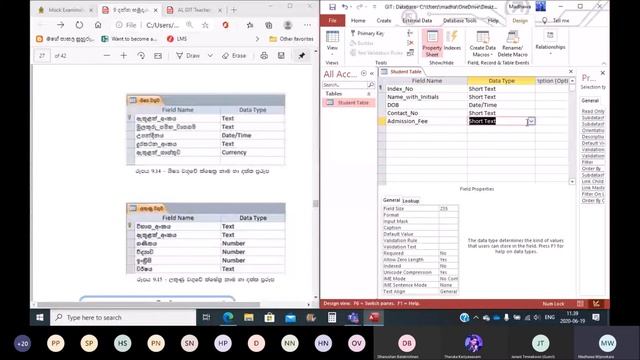
Task: Click the PDF Print icon
Action: click(x=264, y=56)
